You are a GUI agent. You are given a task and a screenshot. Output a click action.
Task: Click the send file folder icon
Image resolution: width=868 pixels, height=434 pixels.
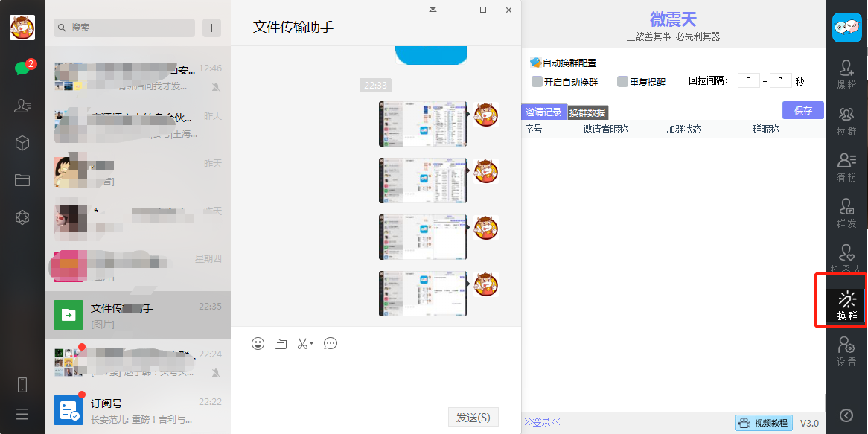281,344
